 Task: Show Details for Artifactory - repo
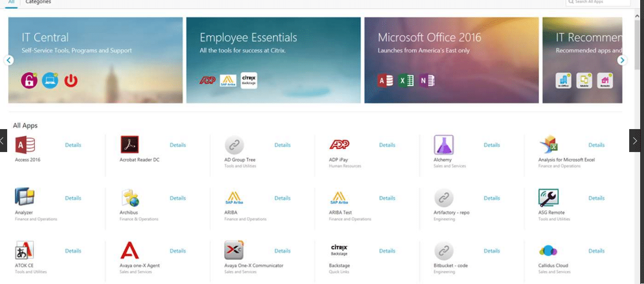tap(492, 198)
